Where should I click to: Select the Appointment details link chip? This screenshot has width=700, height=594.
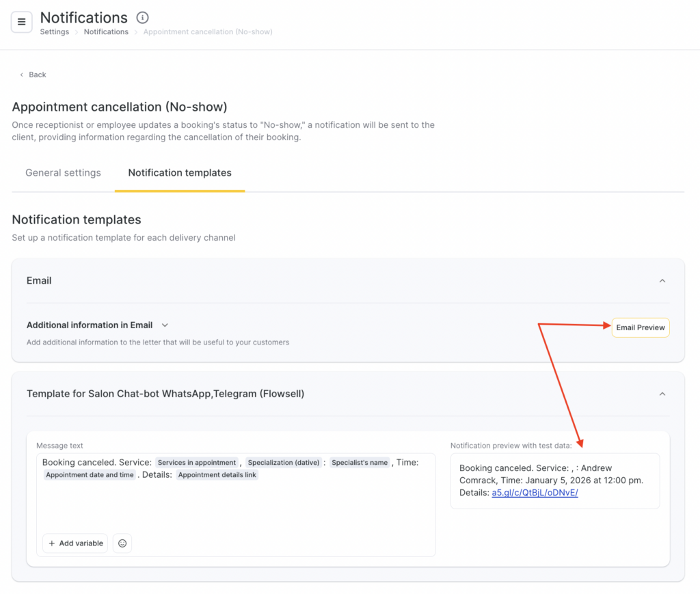point(217,475)
